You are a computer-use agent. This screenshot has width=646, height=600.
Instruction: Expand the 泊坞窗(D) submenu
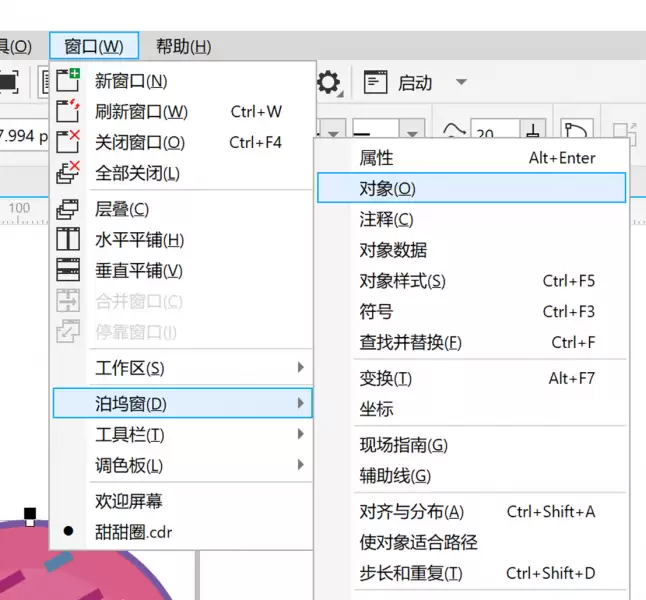coord(183,403)
